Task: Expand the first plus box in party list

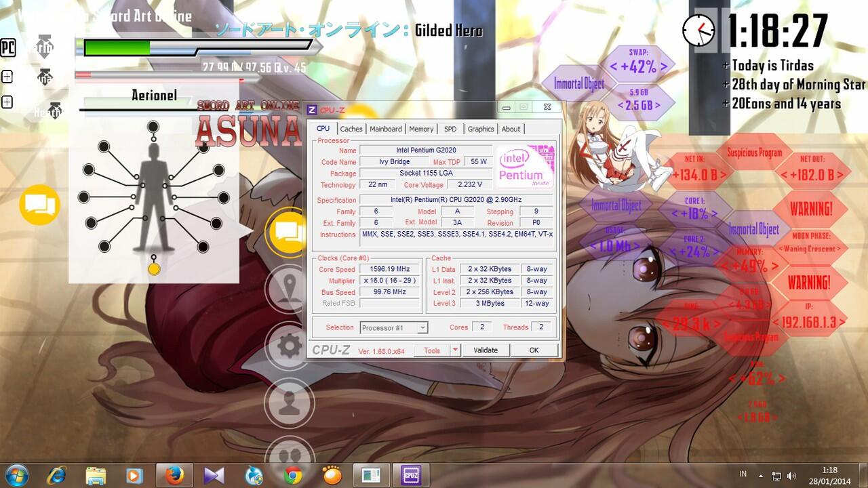Action: pyautogui.click(x=7, y=77)
